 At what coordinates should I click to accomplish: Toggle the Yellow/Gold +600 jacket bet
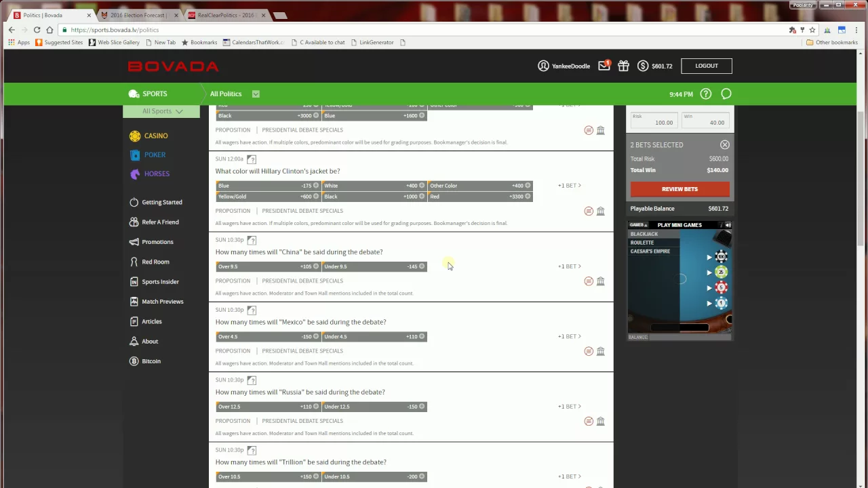click(x=268, y=197)
